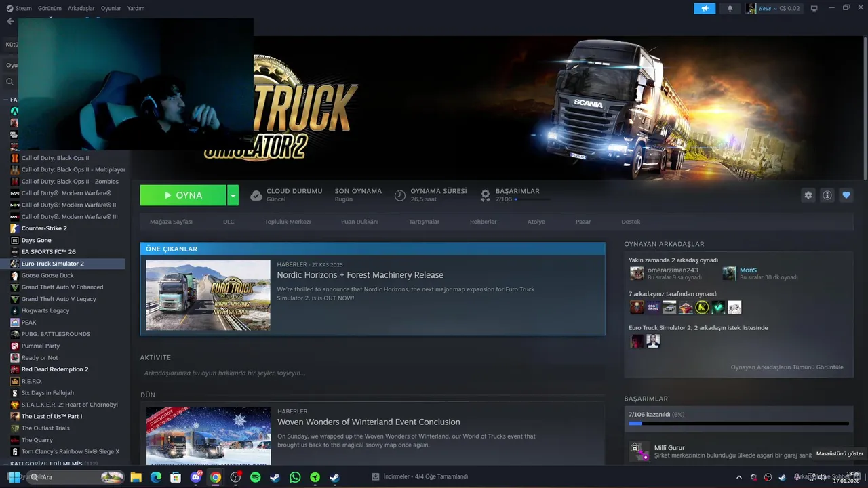
Task: Open the Nordic Horizons + Forest Machinery Release headline
Action: 360,275
